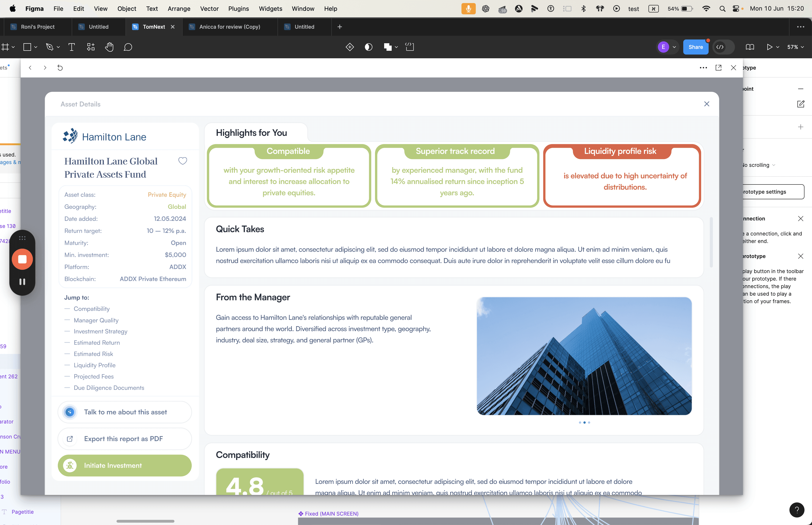This screenshot has width=812, height=525.
Task: Open the Figma File menu
Action: tap(58, 8)
